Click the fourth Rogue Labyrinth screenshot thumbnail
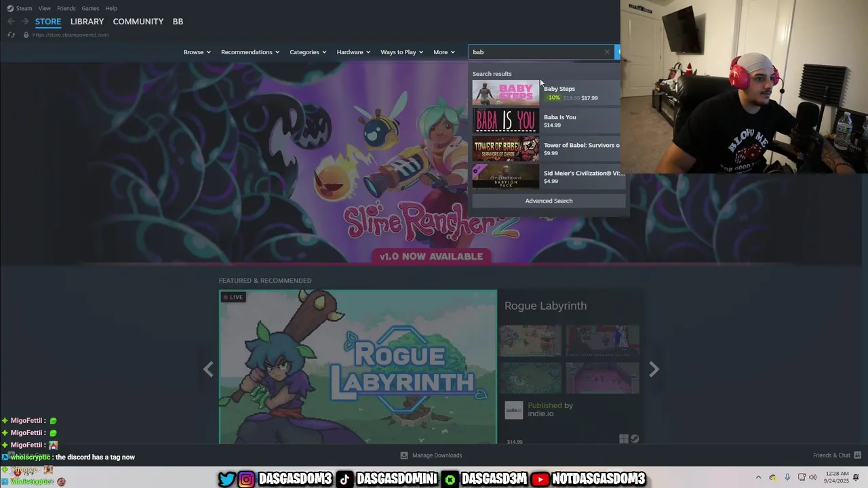The height and width of the screenshot is (488, 868). click(x=603, y=378)
